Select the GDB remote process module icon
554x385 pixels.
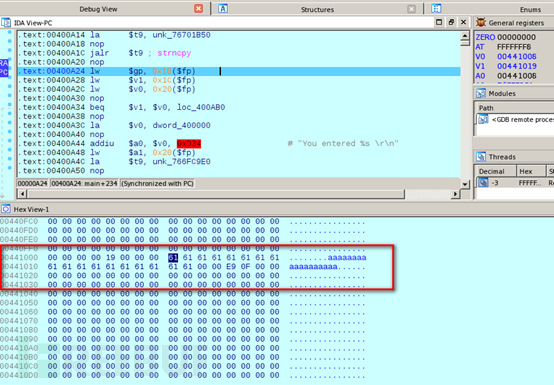[483, 120]
